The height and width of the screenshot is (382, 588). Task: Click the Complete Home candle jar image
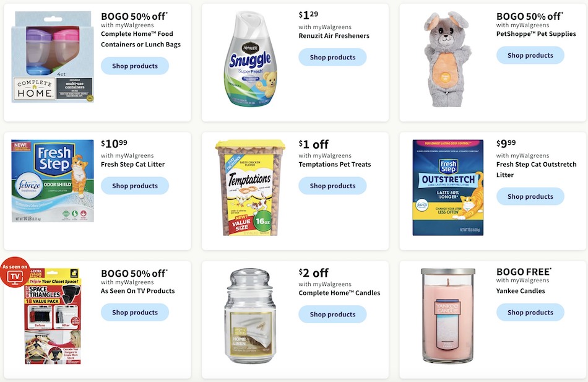[250, 316]
